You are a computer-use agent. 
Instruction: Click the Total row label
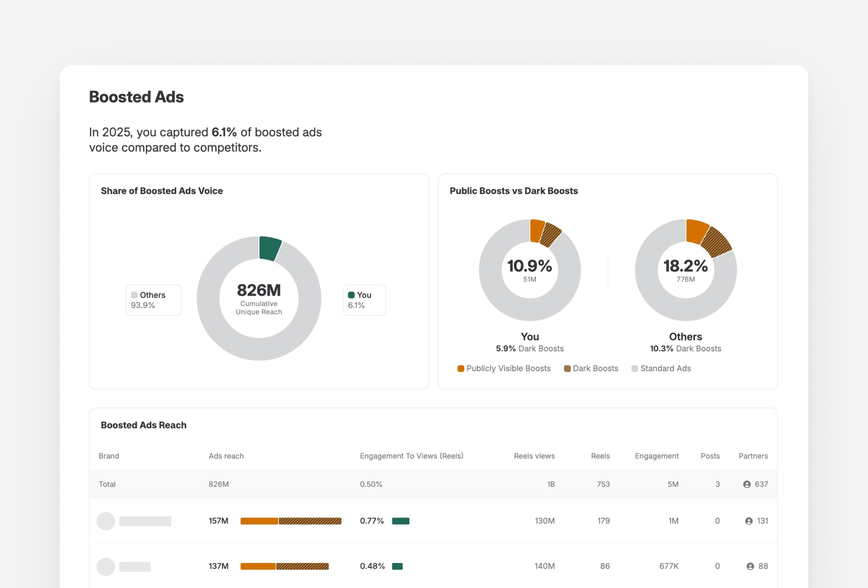click(x=107, y=484)
